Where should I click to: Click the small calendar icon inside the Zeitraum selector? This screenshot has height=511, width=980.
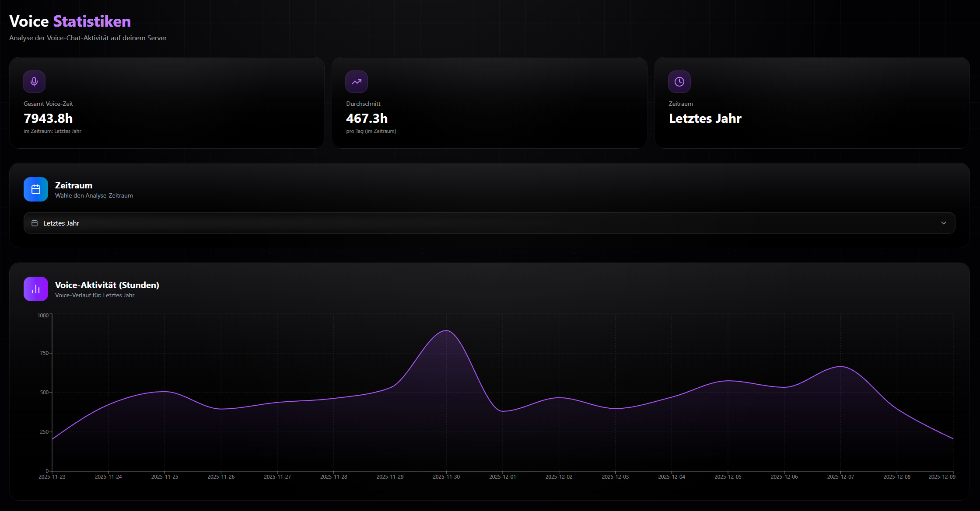34,223
